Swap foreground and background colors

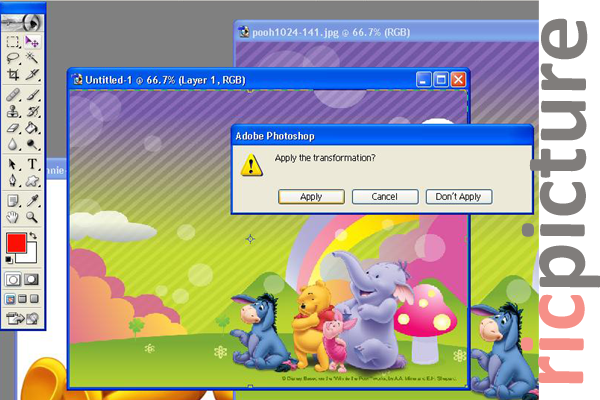click(33, 235)
